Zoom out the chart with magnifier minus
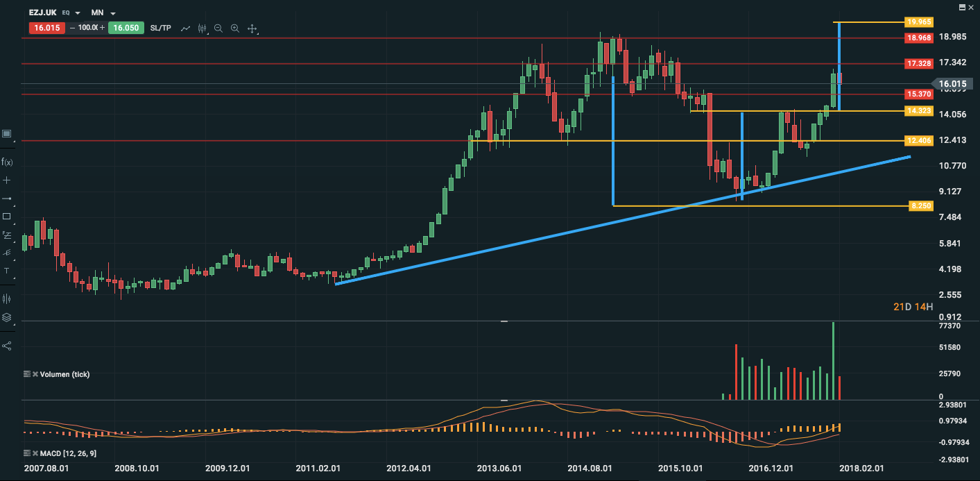980x481 pixels. pos(218,28)
